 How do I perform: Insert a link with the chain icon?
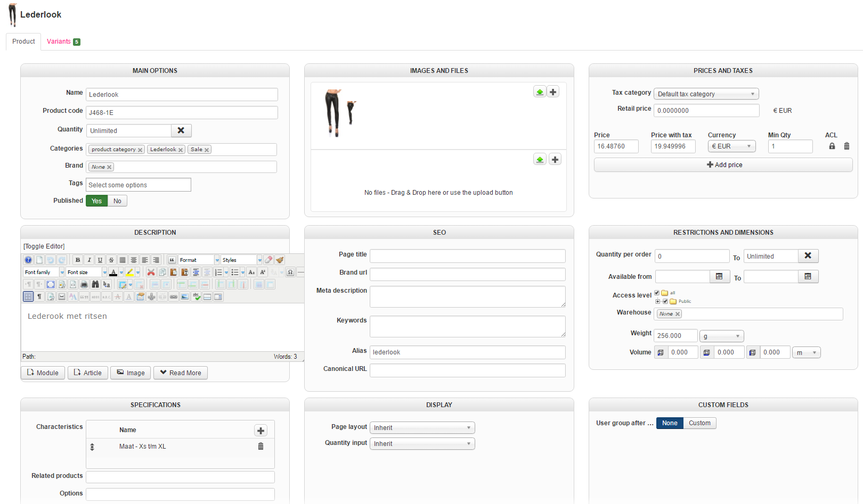(174, 296)
